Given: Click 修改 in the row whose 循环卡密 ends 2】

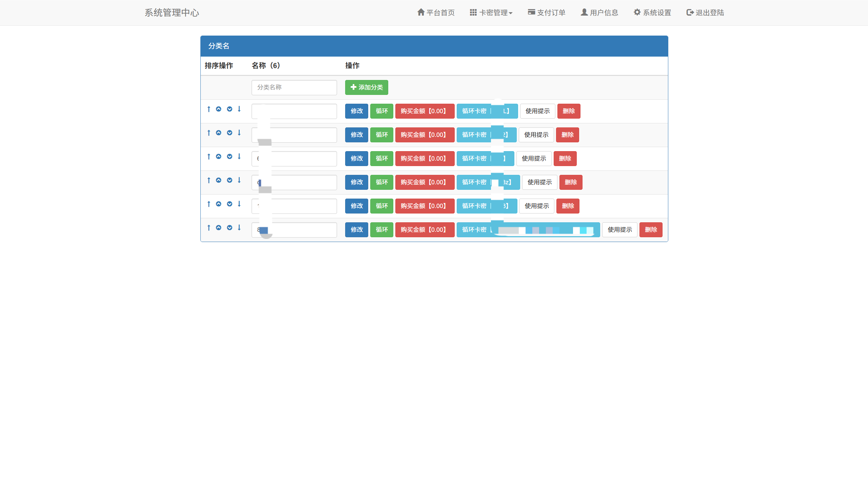Looking at the screenshot, I should tap(357, 135).
